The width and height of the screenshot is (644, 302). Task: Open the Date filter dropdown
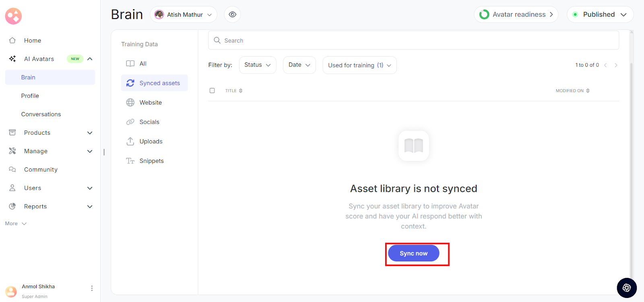pyautogui.click(x=299, y=65)
